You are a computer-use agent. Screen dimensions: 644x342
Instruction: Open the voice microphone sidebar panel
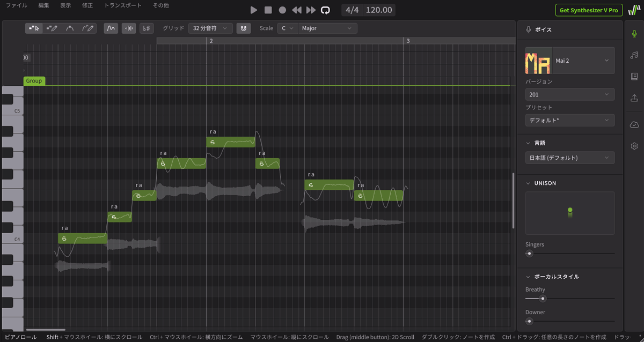pos(634,33)
